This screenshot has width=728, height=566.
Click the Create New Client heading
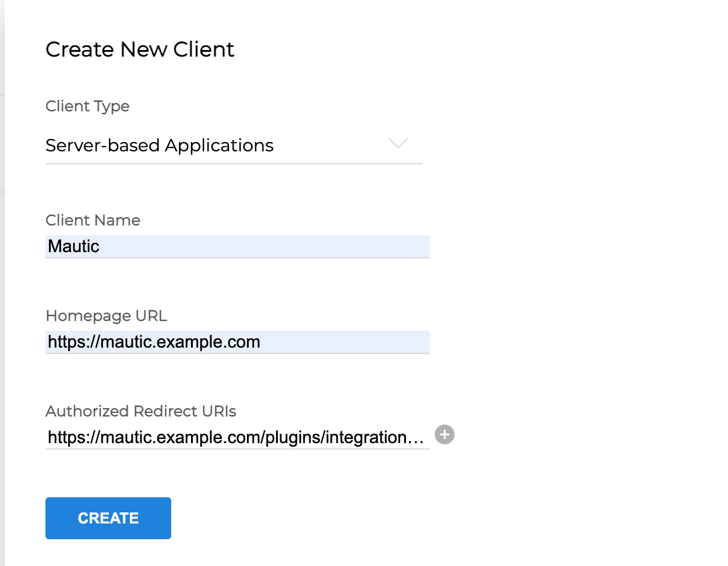coord(140,49)
